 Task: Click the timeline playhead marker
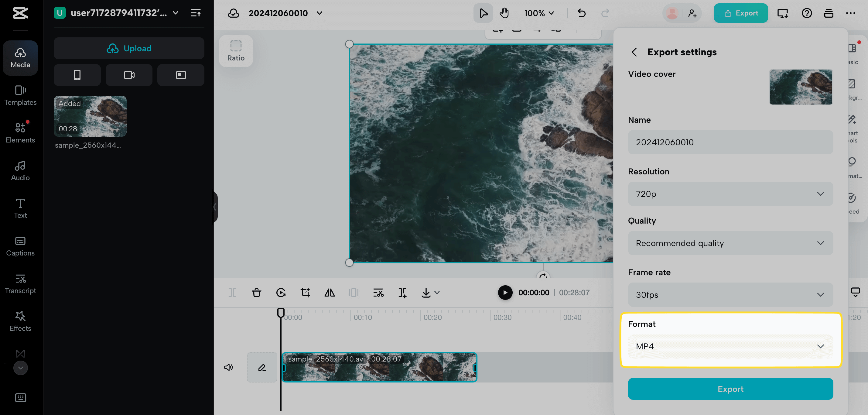point(281,313)
